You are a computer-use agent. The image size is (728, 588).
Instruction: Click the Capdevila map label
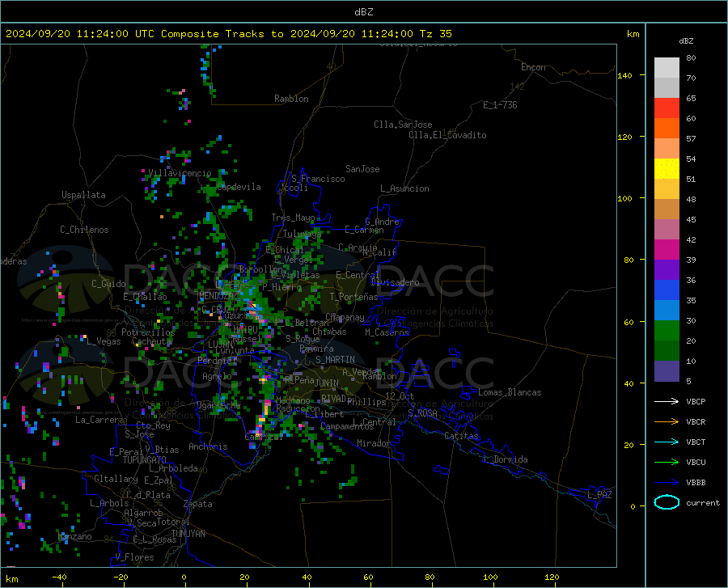pyautogui.click(x=239, y=187)
